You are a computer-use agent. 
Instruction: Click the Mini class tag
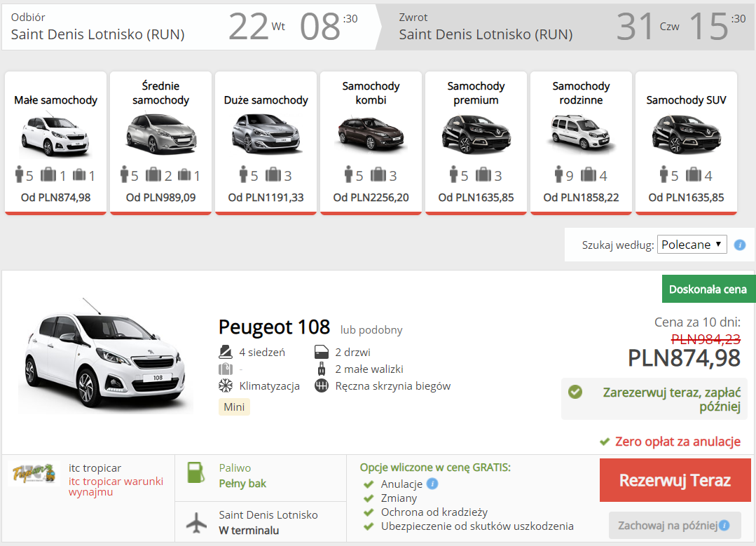point(234,407)
